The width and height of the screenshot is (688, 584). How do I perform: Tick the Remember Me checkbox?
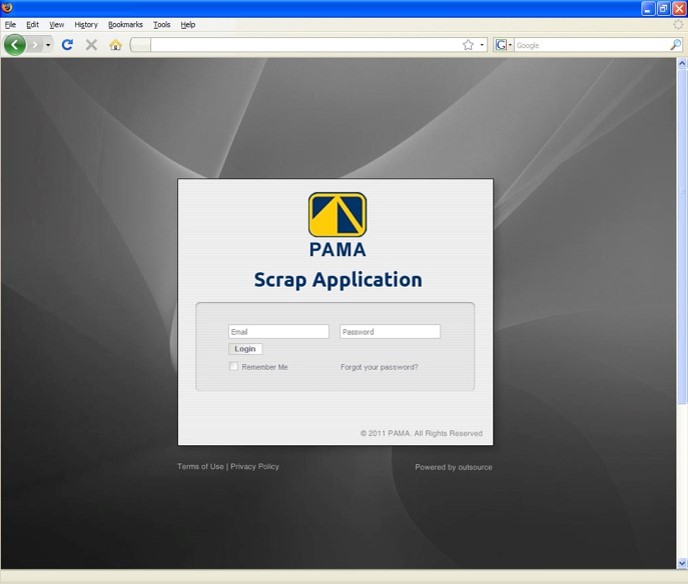pyautogui.click(x=234, y=367)
